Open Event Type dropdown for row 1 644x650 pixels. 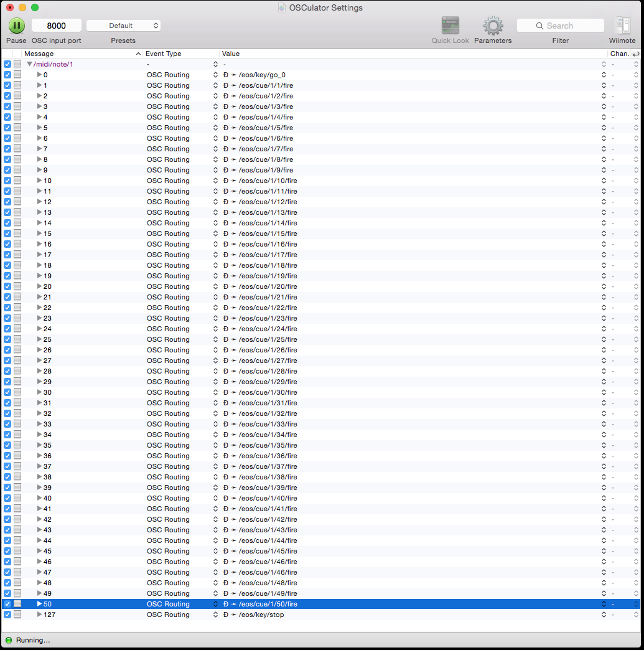(215, 85)
